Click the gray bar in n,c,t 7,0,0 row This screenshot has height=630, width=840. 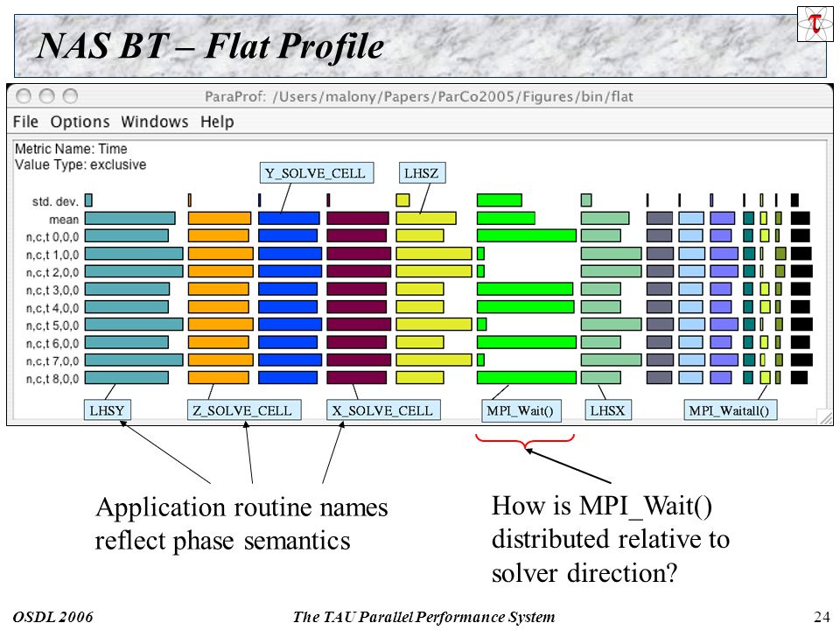(660, 360)
